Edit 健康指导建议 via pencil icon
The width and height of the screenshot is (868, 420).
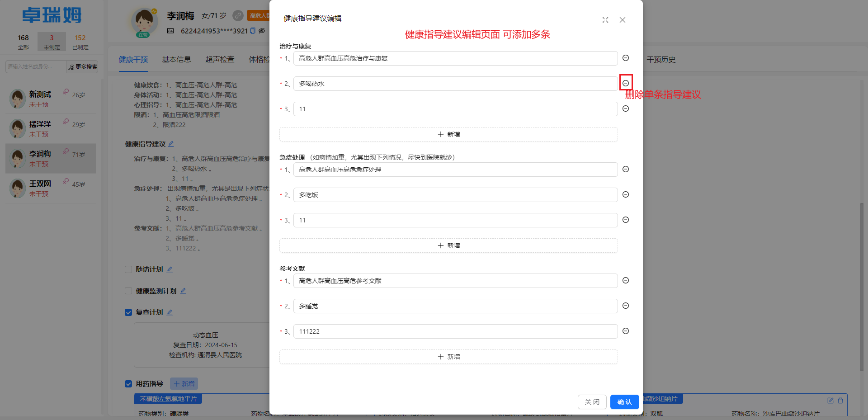click(x=171, y=144)
